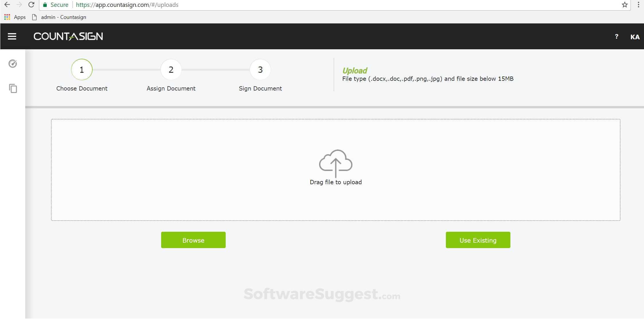Click the browser back arrow
The width and height of the screenshot is (644, 322).
(x=7, y=5)
